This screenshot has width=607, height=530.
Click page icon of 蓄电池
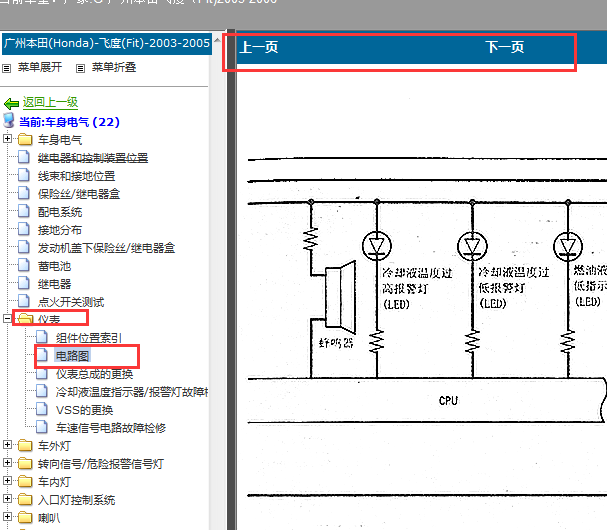click(24, 265)
